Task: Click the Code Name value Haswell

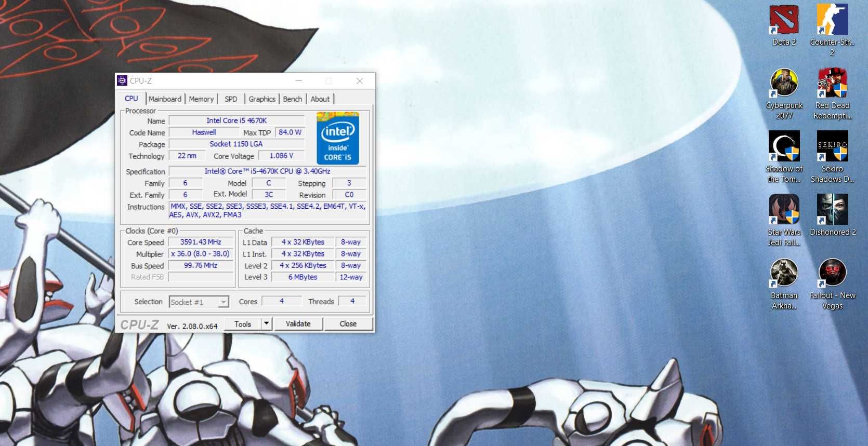Action: tap(204, 132)
